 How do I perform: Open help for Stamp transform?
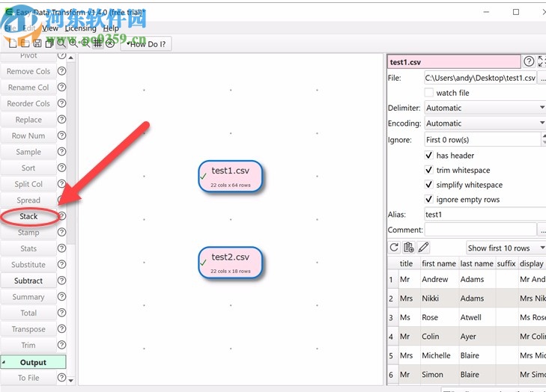coord(61,232)
